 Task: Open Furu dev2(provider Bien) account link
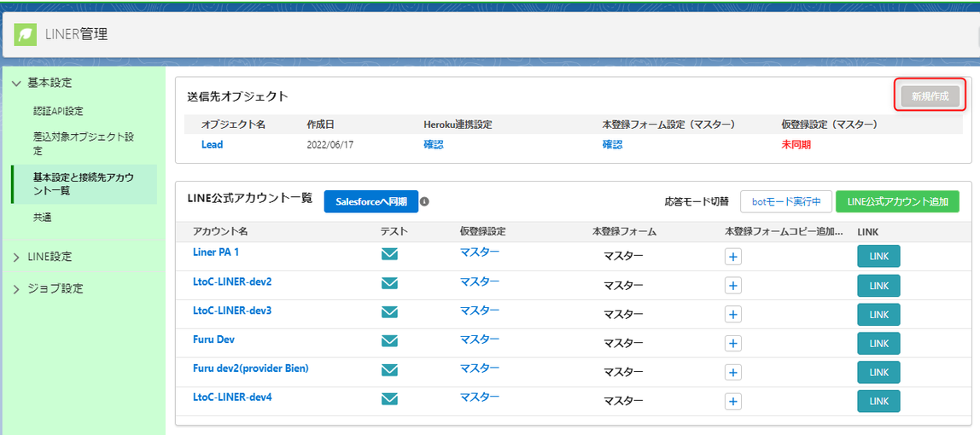pyautogui.click(x=251, y=368)
